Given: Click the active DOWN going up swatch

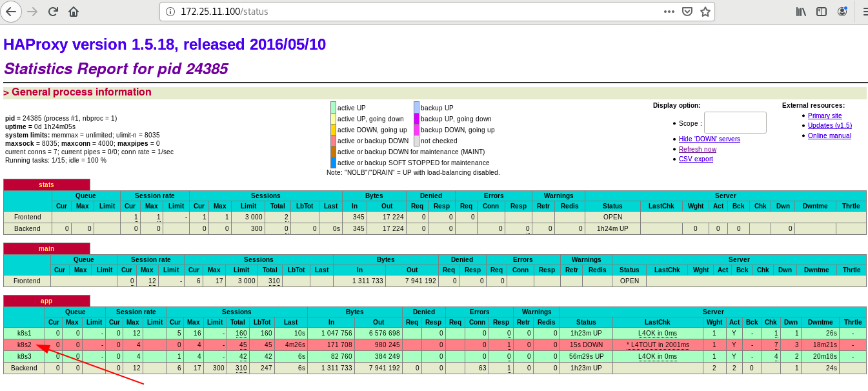Looking at the screenshot, I should pyautogui.click(x=334, y=129).
